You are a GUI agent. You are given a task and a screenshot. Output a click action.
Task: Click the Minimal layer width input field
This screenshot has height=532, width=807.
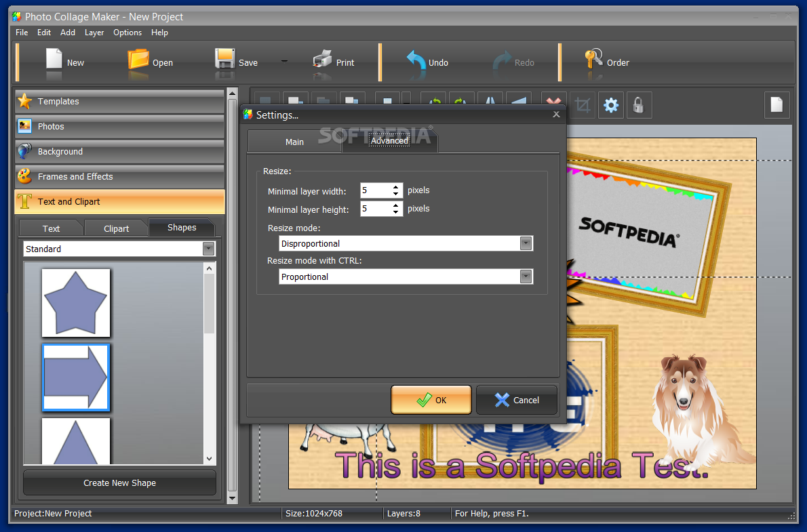[x=376, y=190]
